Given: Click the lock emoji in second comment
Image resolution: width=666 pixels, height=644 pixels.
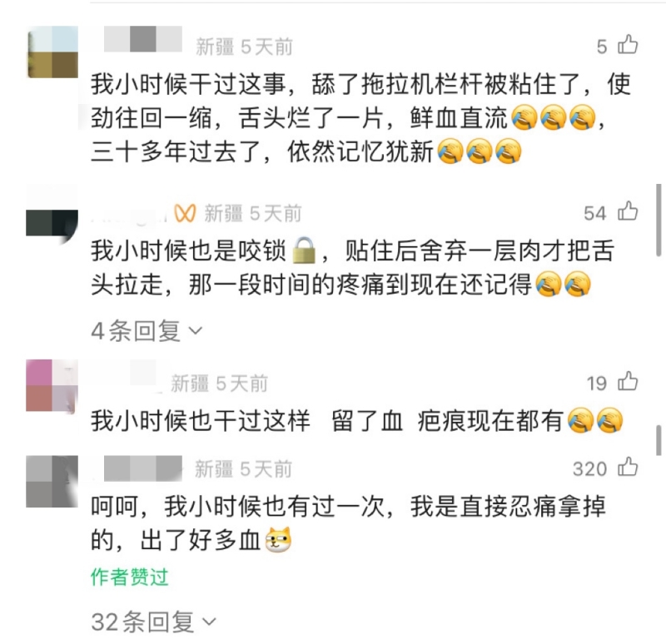Looking at the screenshot, I should (x=304, y=251).
